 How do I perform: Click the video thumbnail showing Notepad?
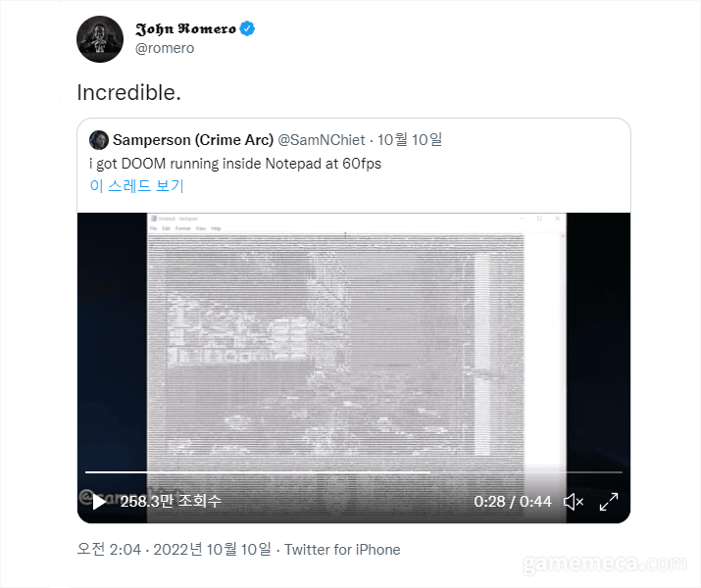(x=354, y=340)
